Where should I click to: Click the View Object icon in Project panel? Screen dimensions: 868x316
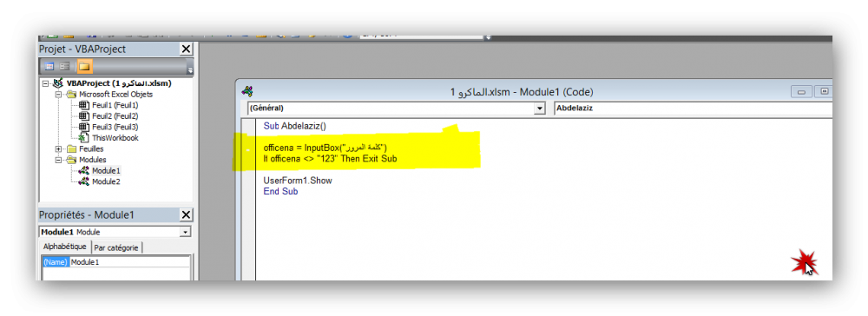[65, 67]
